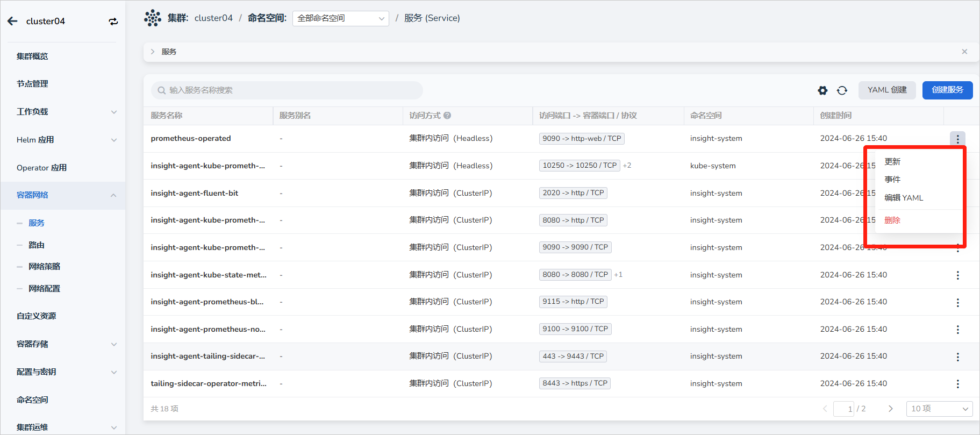The image size is (980, 435).
Task: Choose 编辑 YAML from the context menu
Action: (904, 198)
